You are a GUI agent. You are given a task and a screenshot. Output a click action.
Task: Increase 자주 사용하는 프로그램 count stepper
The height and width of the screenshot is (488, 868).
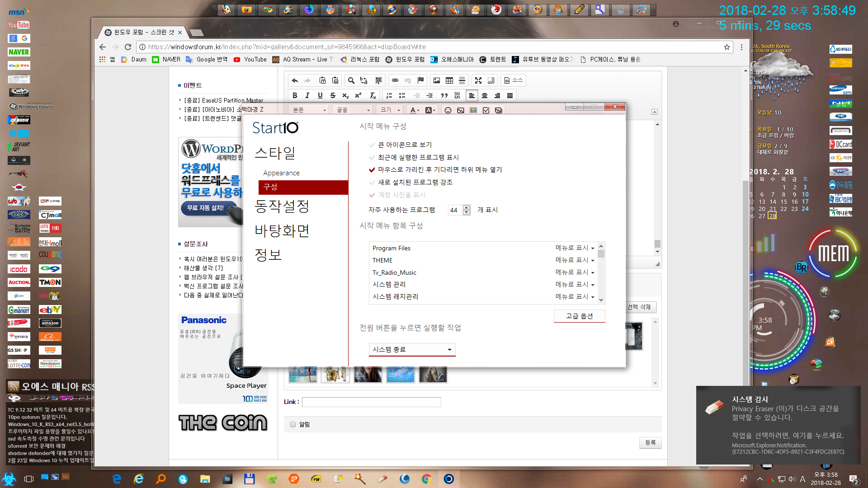pyautogui.click(x=467, y=207)
